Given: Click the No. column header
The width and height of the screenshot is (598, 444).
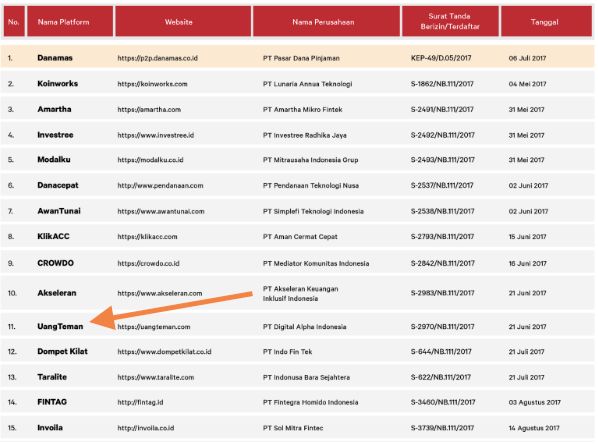Looking at the screenshot, I should coord(14,21).
